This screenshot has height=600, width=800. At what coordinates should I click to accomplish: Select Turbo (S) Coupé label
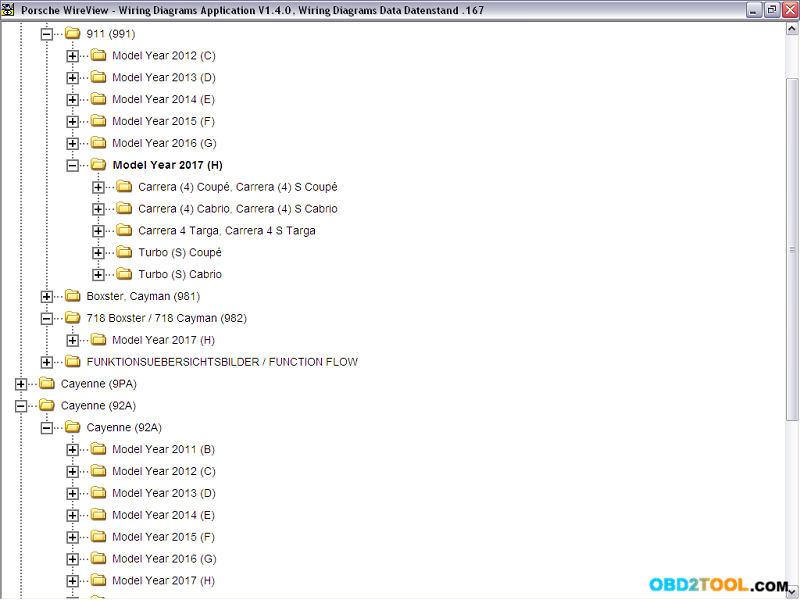[x=180, y=253]
